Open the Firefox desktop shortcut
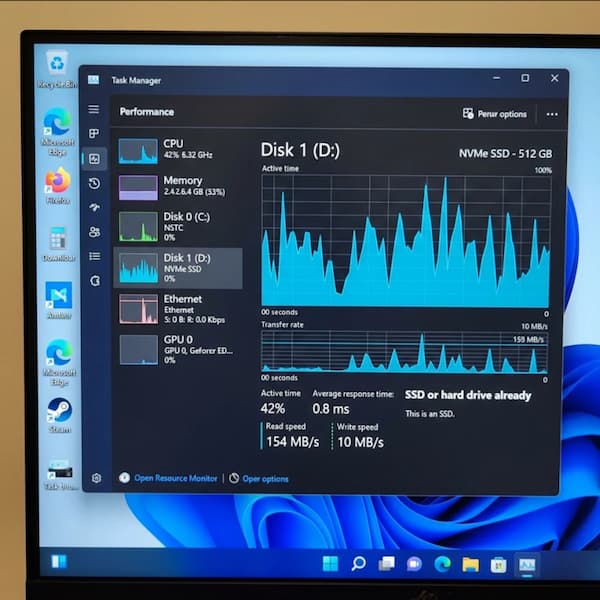Image resolution: width=600 pixels, height=600 pixels. (x=58, y=186)
